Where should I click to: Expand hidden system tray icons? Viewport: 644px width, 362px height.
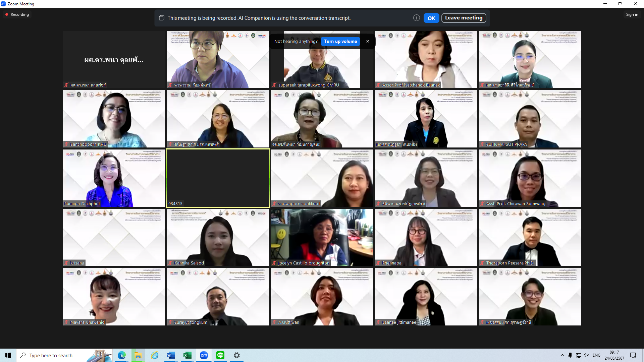pyautogui.click(x=562, y=355)
